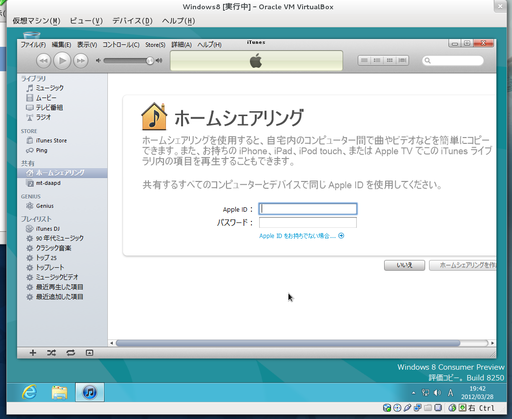Click the previous track button
This screenshot has height=419, width=512.
43,61
